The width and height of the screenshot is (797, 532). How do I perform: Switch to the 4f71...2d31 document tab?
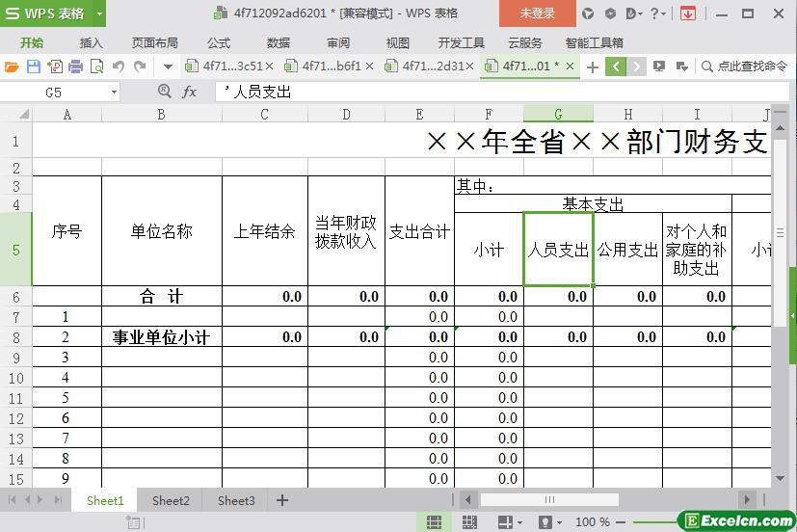(x=424, y=66)
